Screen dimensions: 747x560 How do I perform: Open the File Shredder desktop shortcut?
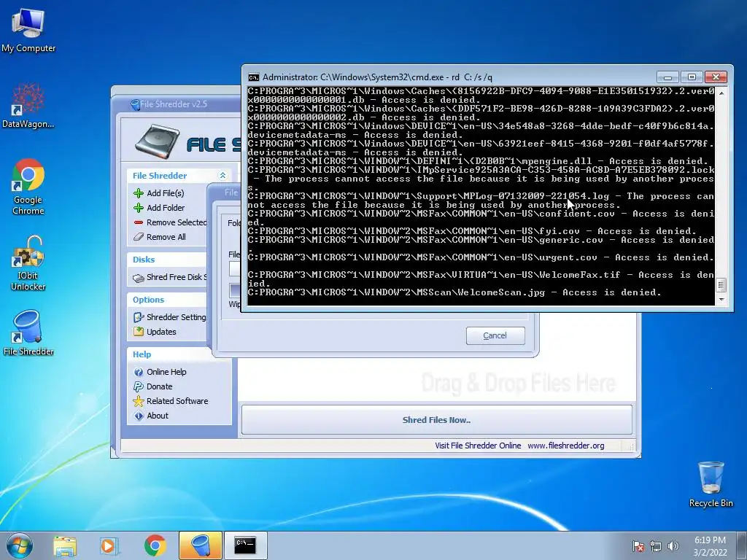coord(28,332)
